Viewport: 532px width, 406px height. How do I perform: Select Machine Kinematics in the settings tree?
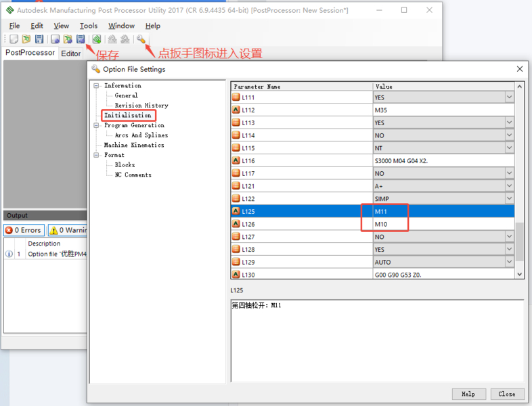tap(133, 145)
